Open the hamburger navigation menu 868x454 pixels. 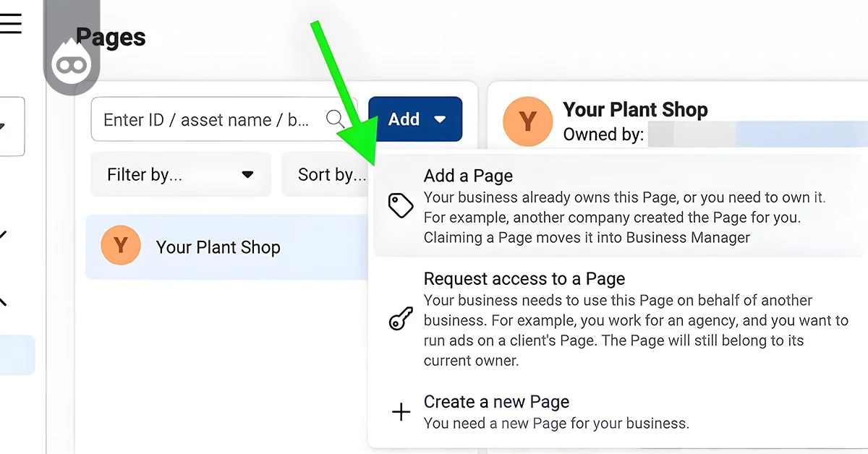[x=10, y=23]
